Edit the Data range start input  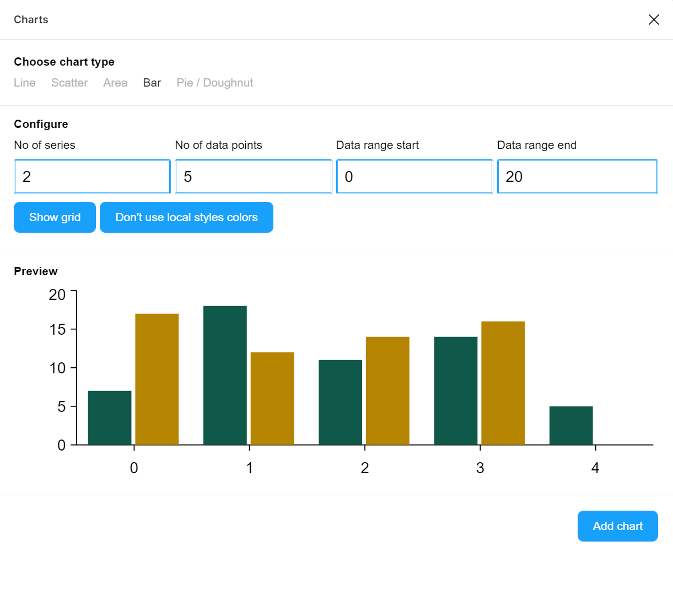414,177
